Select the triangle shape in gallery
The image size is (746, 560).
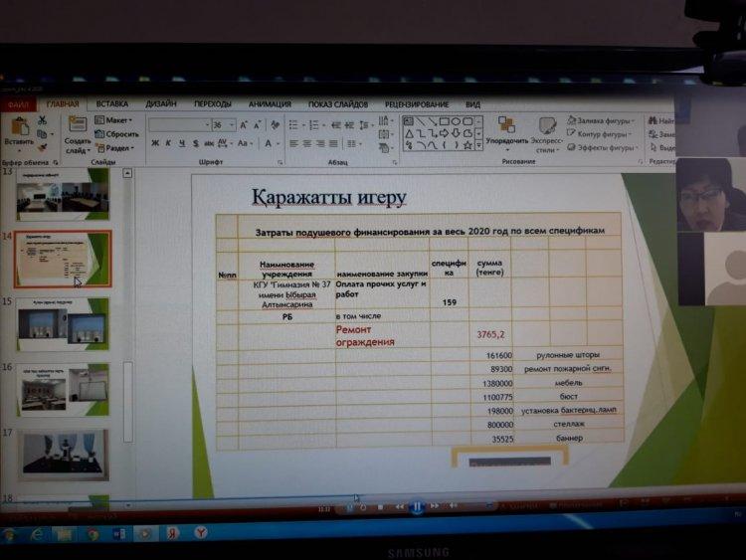click(409, 134)
